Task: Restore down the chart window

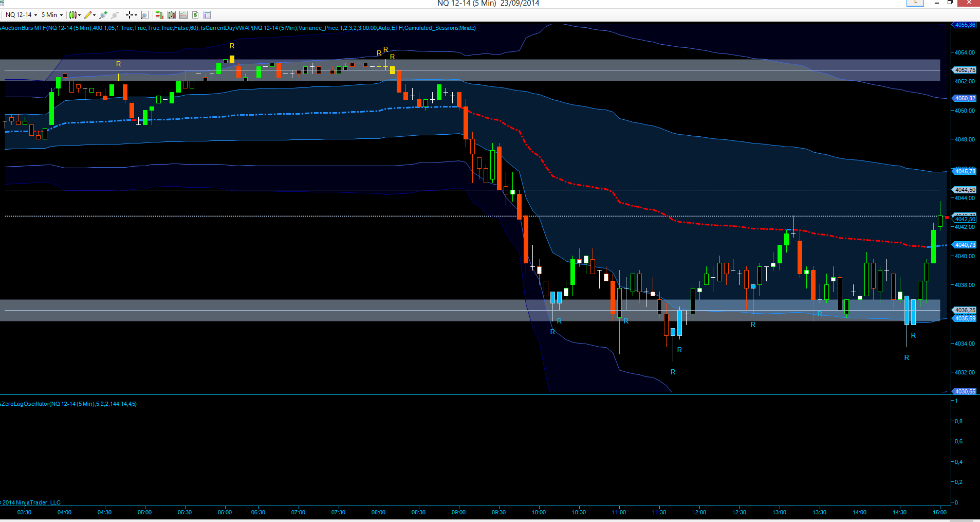Action: [950, 3]
